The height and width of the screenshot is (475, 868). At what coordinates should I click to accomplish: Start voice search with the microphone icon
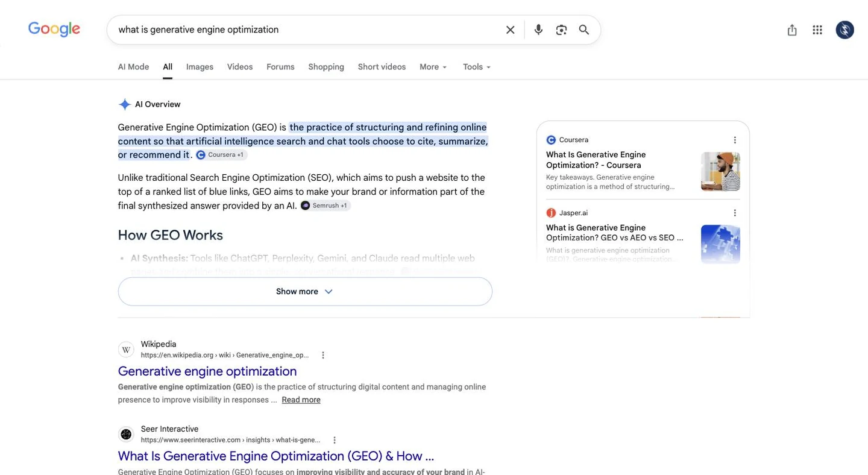click(x=538, y=30)
